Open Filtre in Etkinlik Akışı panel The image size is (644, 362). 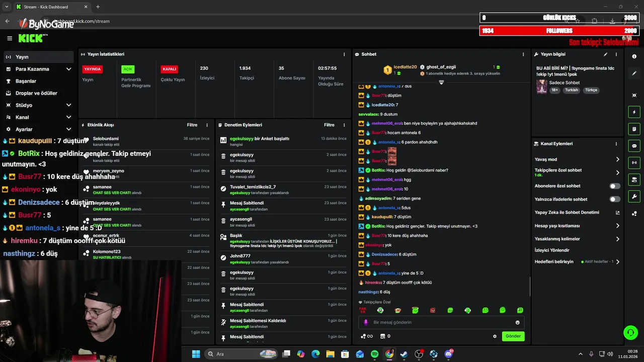pyautogui.click(x=192, y=125)
